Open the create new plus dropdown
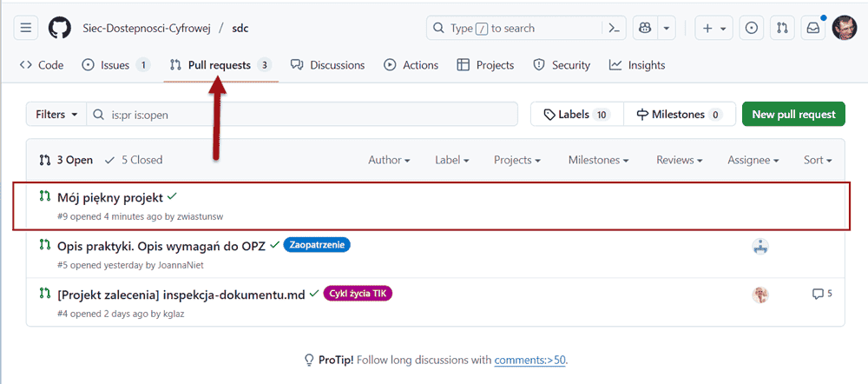 pos(715,28)
